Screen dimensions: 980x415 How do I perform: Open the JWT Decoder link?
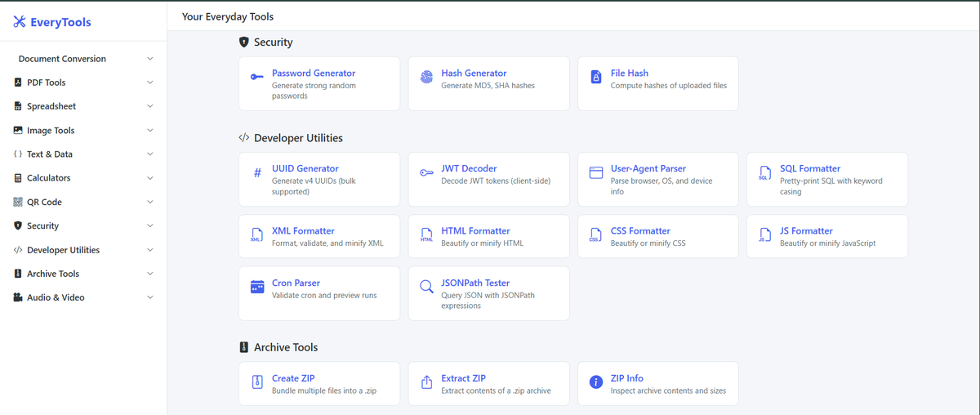(469, 168)
